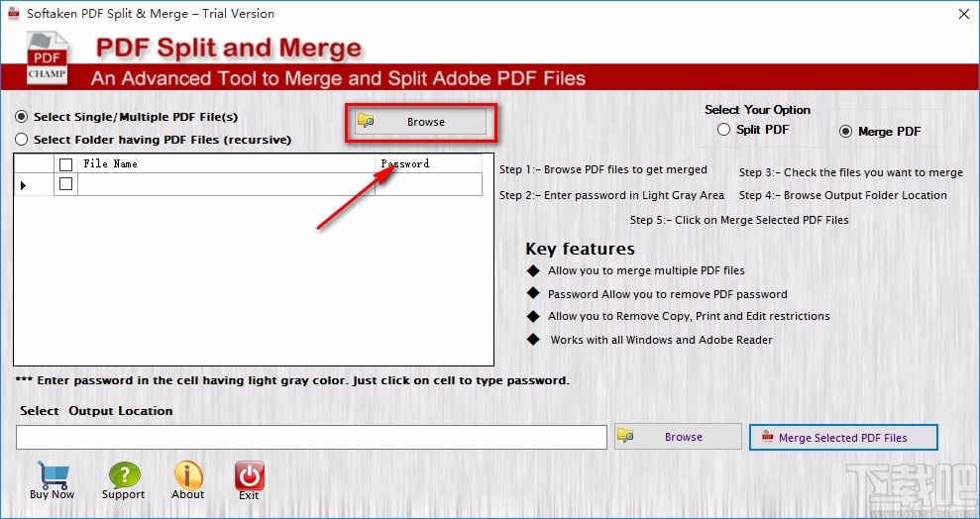980x519 pixels.
Task: Click the PDF Champ logo icon
Action: 47,58
